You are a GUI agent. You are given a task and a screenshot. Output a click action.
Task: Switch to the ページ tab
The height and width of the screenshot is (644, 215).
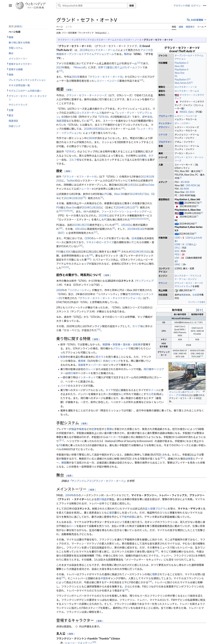pos(59,27)
